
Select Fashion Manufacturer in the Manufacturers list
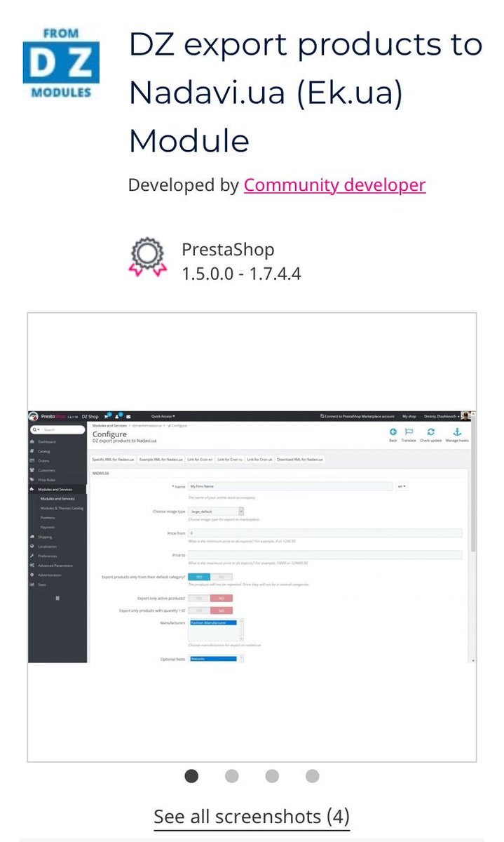[x=213, y=622]
